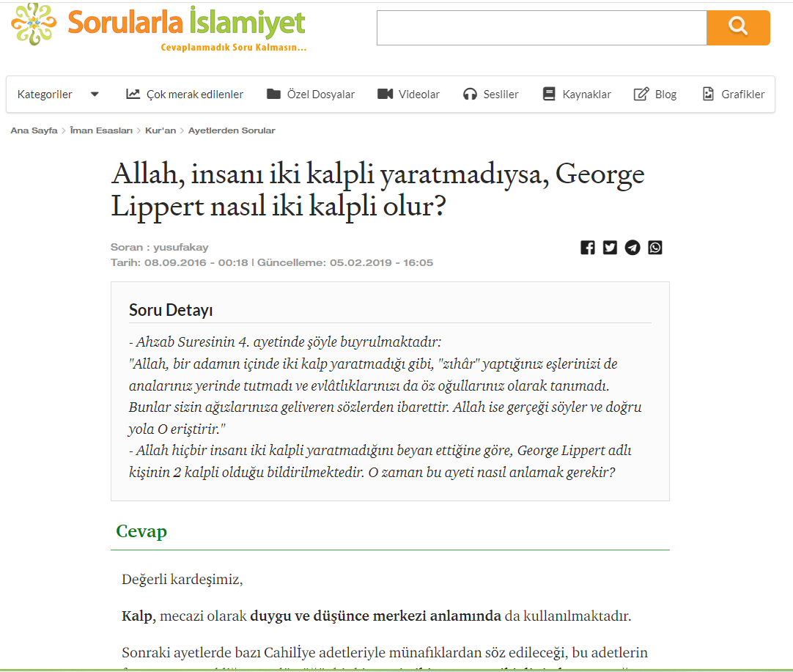This screenshot has width=793, height=672.
Task: Click the orange search magnifier button
Action: click(738, 28)
